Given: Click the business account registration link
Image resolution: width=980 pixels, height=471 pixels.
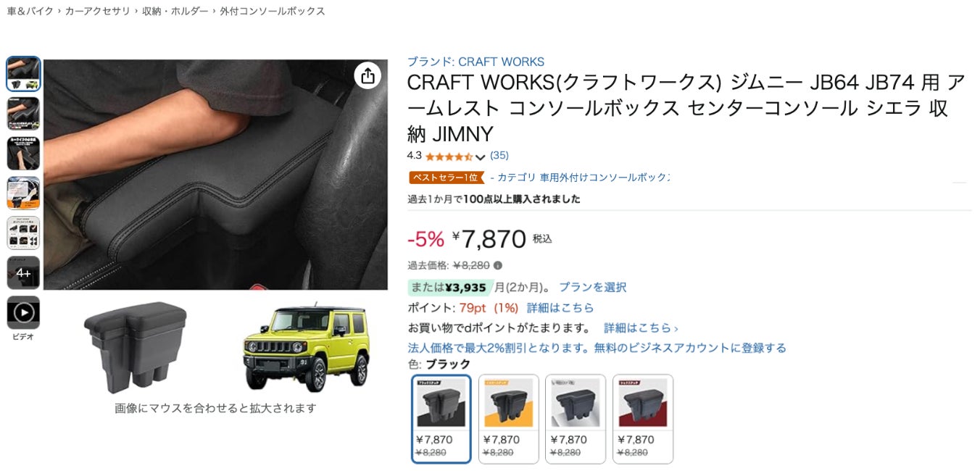Looking at the screenshot, I should click(597, 348).
